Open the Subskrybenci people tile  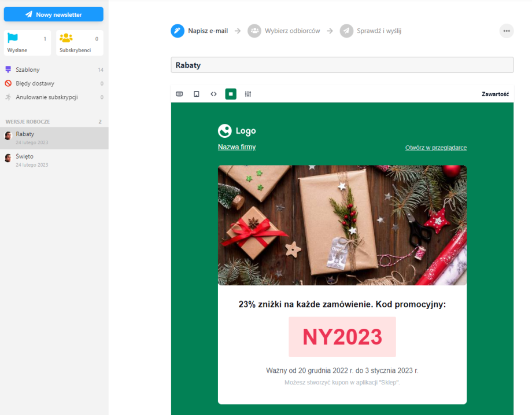pyautogui.click(x=79, y=43)
